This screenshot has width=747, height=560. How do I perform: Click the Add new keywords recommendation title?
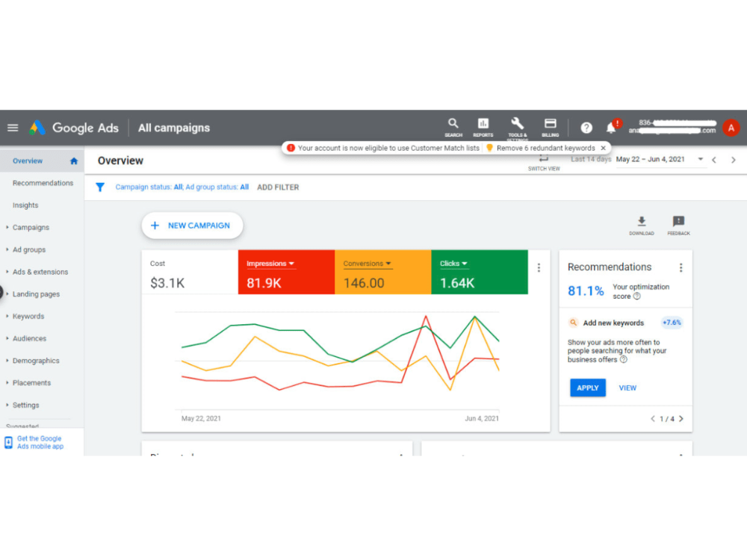(x=613, y=323)
